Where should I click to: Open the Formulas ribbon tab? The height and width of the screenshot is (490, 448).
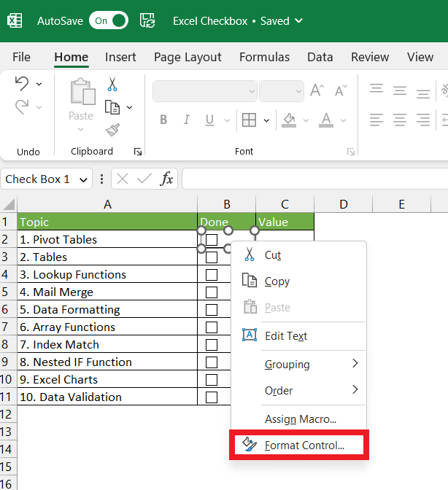pyautogui.click(x=264, y=57)
